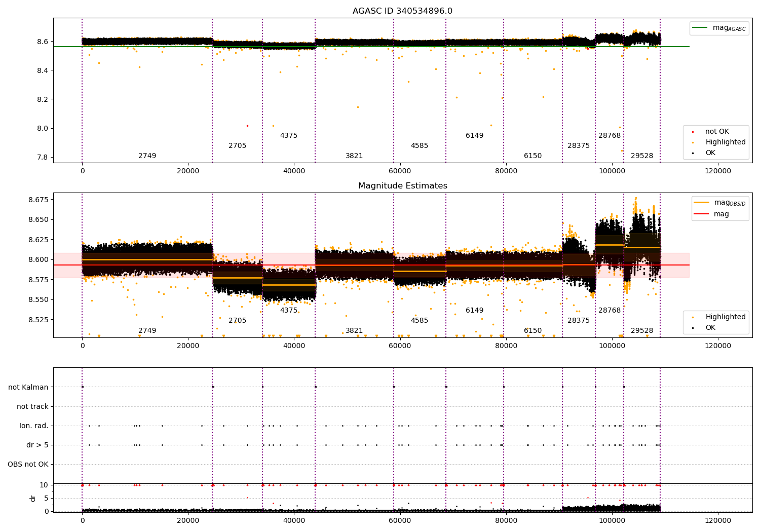Click the 40000 x-axis tick in Magnitude Estimates panel
The height and width of the screenshot is (532, 760).
pos(294,346)
